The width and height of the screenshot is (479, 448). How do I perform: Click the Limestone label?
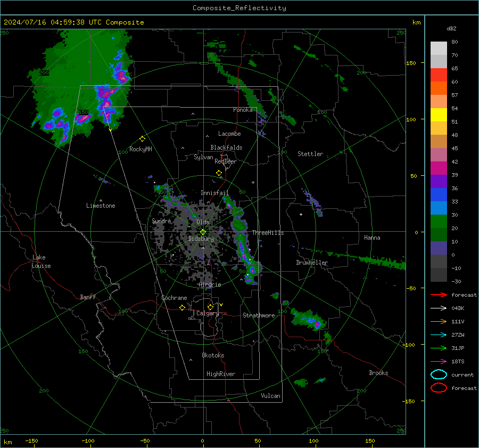[x=101, y=206]
